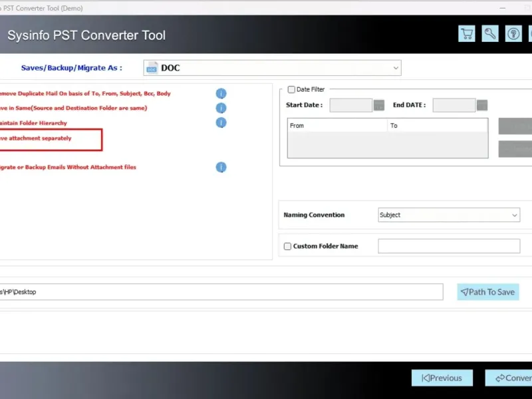Select the Remove Duplicate Mail option text
Viewport: 532px width, 399px height.
click(85, 94)
